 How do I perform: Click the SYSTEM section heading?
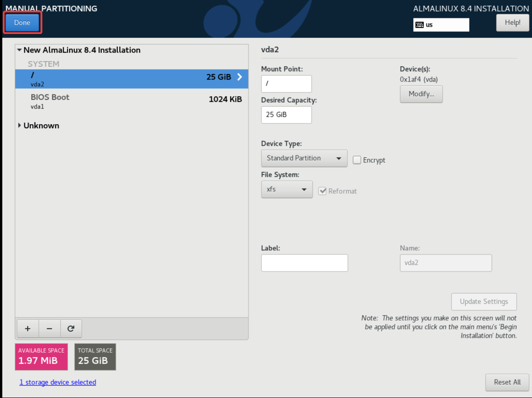(43, 64)
